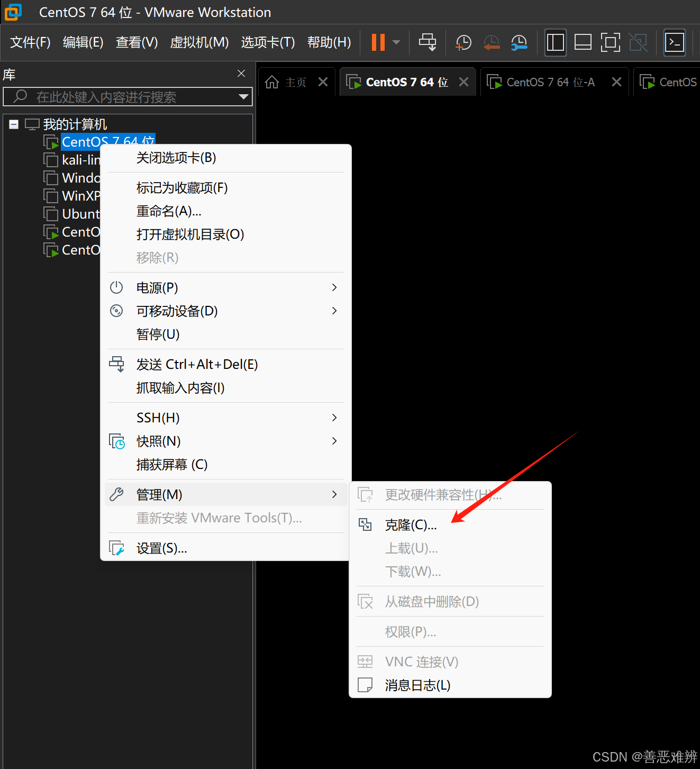700x769 pixels.
Task: Click the 设置 wrench icon in context menu
Action: [116, 548]
